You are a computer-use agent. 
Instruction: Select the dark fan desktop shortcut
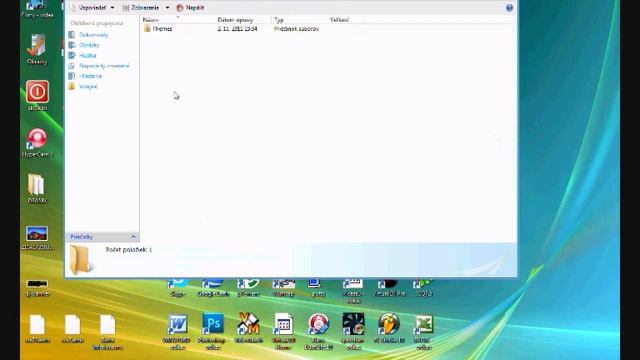(353, 331)
